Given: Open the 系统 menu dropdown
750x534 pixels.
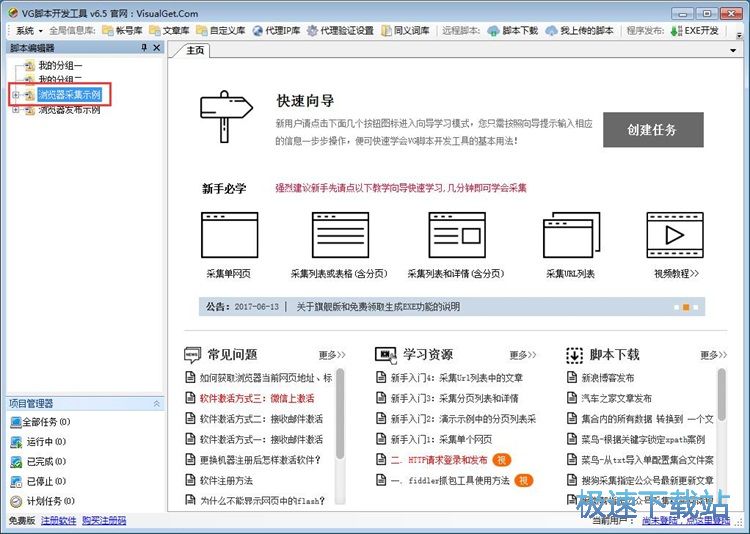Looking at the screenshot, I should 29,31.
